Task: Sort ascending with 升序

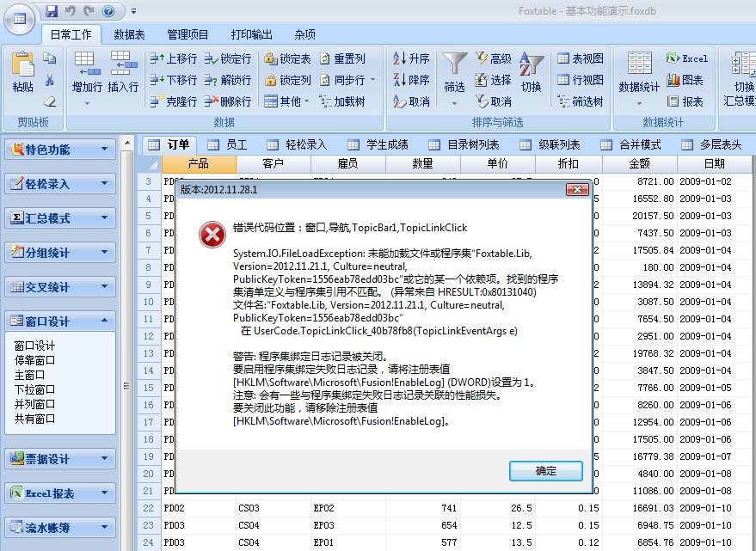Action: pos(411,58)
